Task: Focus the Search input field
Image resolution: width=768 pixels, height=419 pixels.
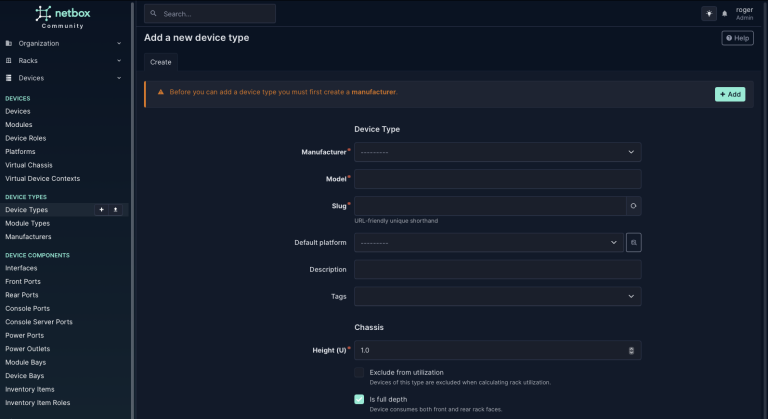Action: point(210,14)
